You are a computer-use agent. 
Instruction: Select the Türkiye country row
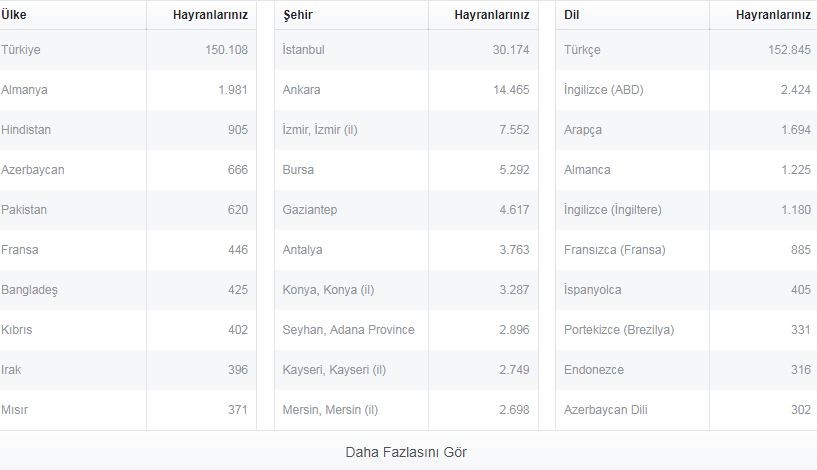click(x=128, y=50)
